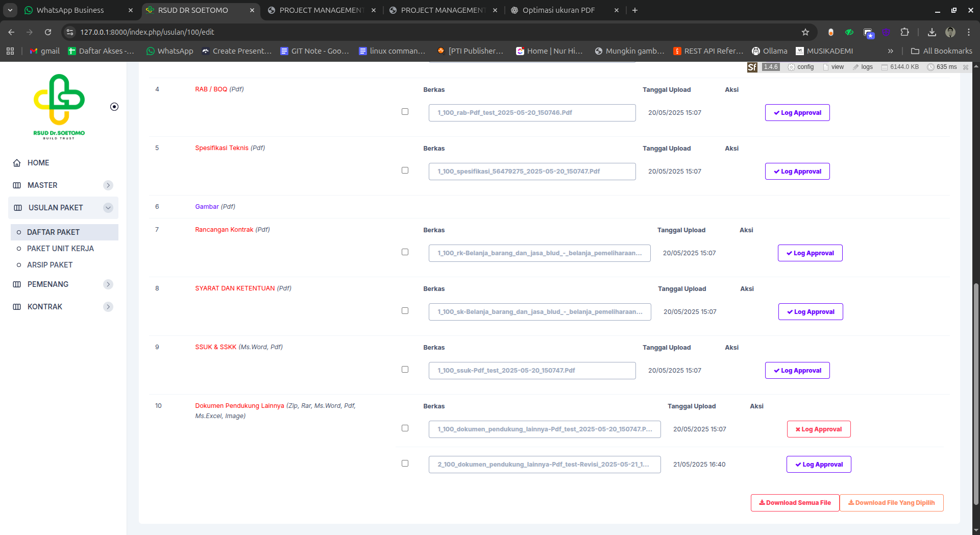Switch to the WhatsApp Business tab

[x=70, y=10]
